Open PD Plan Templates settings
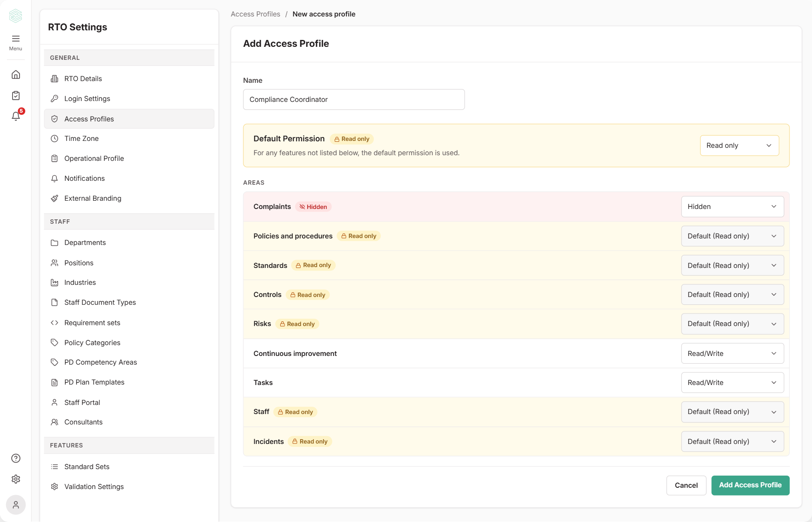The image size is (812, 522). (x=129, y=382)
